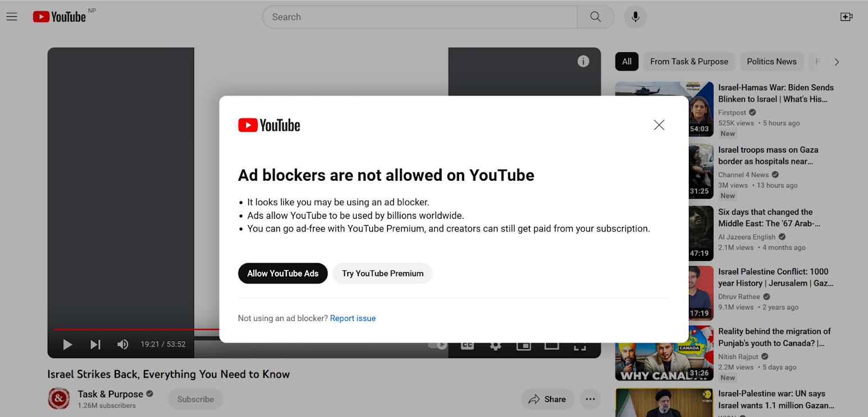Screen dimensions: 868x417
Task: Open the Report issue link
Action: 353,318
